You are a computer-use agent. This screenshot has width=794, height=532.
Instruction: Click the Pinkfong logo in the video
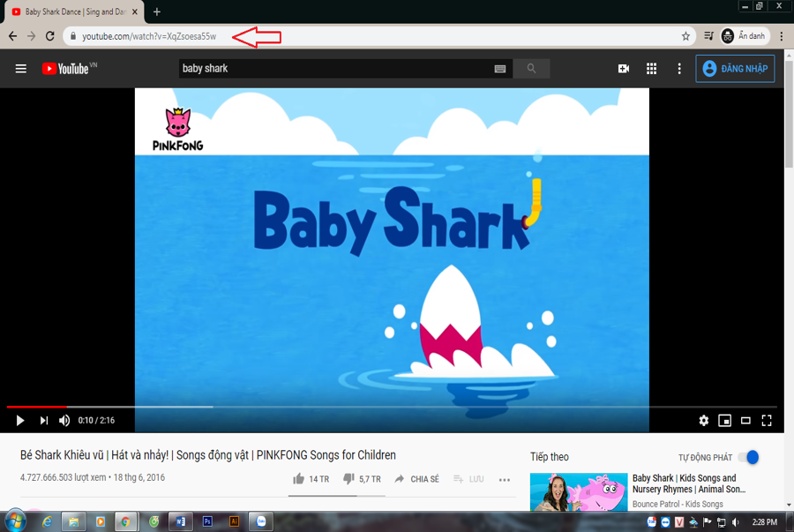177,129
